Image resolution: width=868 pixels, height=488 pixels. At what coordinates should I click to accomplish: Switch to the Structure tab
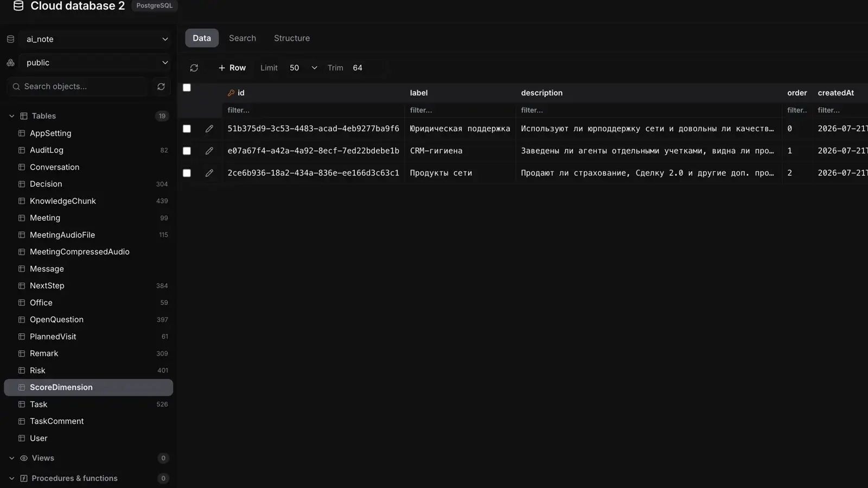click(x=292, y=38)
